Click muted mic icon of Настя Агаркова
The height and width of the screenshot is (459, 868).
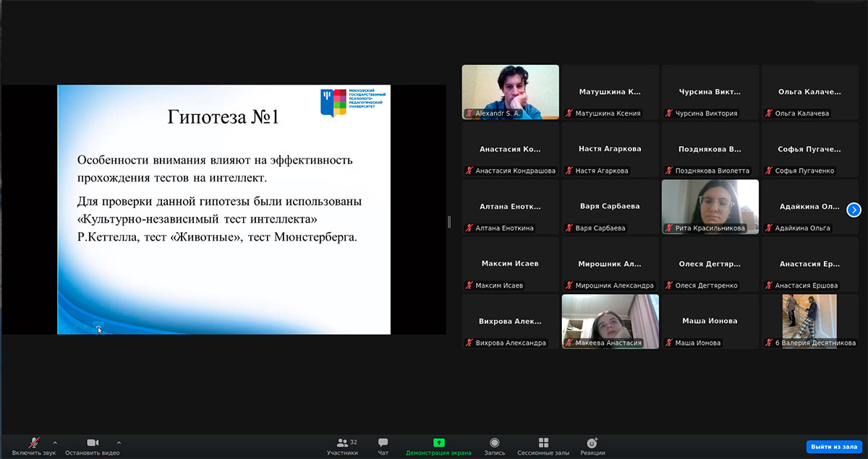click(x=569, y=171)
